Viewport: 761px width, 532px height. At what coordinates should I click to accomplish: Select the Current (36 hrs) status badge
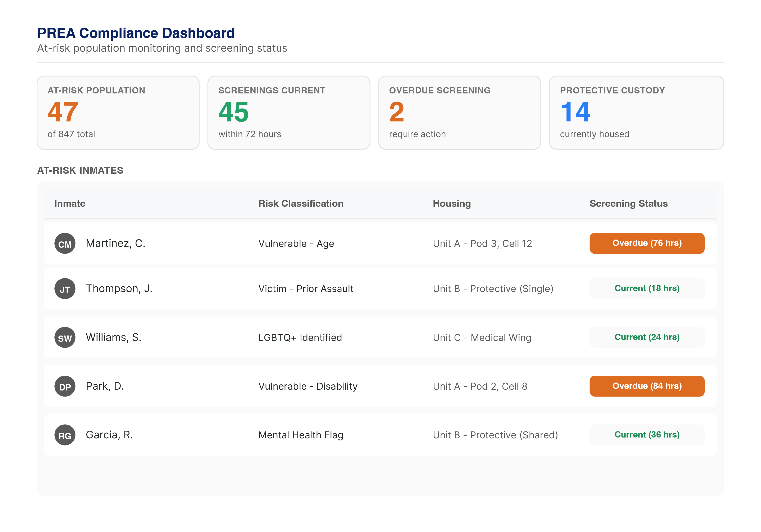tap(647, 435)
